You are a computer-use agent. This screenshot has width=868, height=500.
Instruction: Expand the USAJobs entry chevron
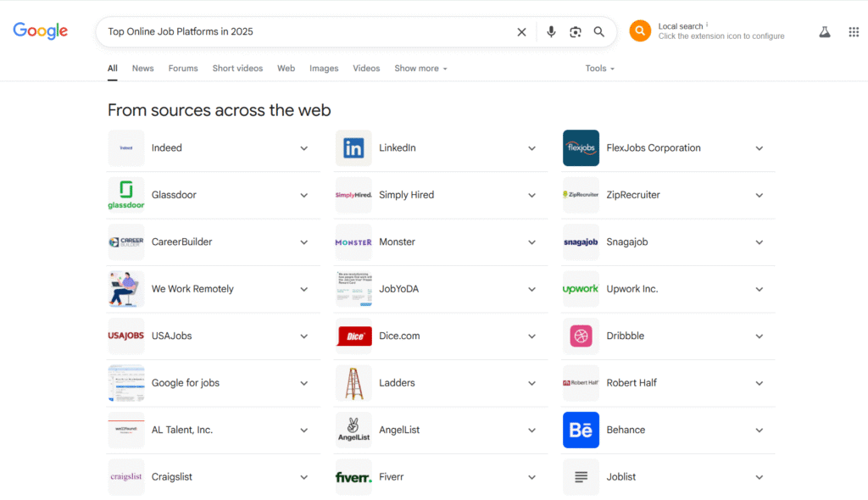(x=304, y=336)
